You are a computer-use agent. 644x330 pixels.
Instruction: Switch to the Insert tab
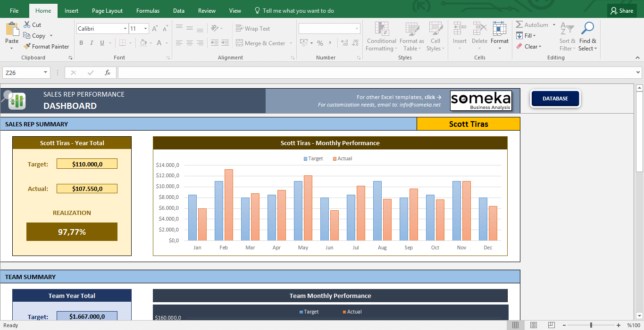pyautogui.click(x=71, y=11)
